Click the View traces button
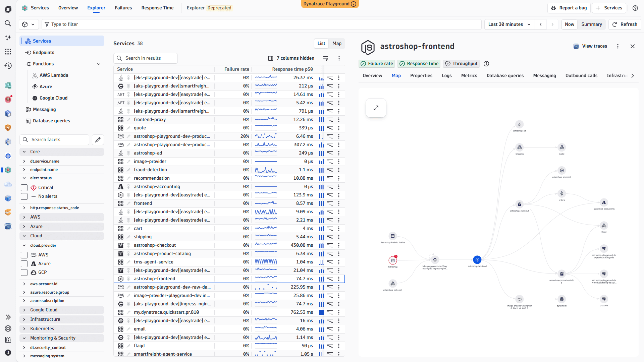Viewport: 644px width, 362px height. [590, 46]
